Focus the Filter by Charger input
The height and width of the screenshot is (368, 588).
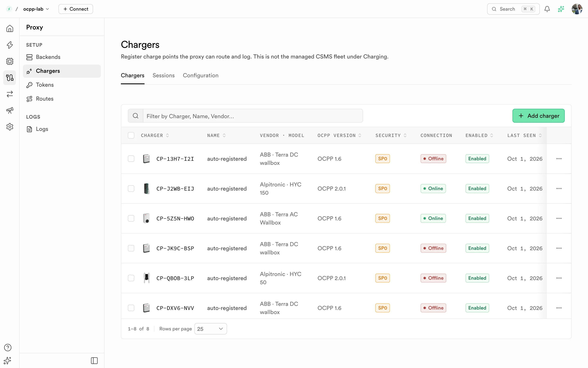click(x=253, y=116)
